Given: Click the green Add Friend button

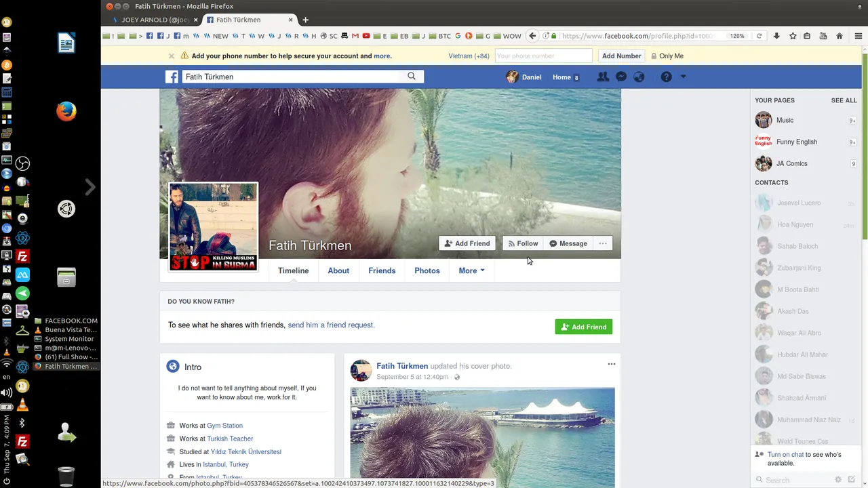Looking at the screenshot, I should 584,327.
